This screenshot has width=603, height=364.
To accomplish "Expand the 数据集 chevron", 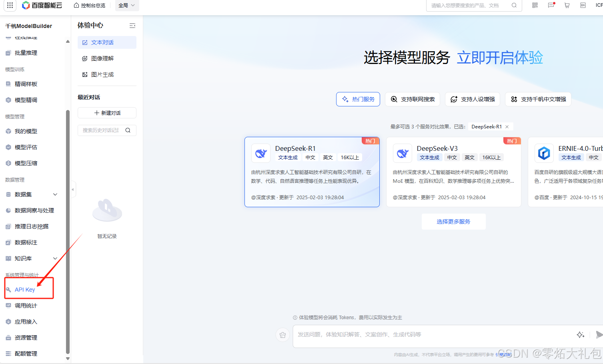I will 55,194.
